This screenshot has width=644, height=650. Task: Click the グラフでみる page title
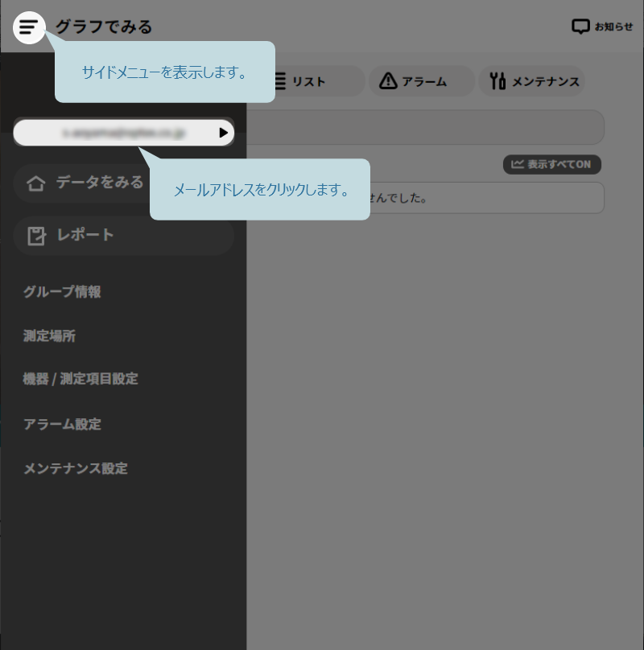(x=104, y=27)
